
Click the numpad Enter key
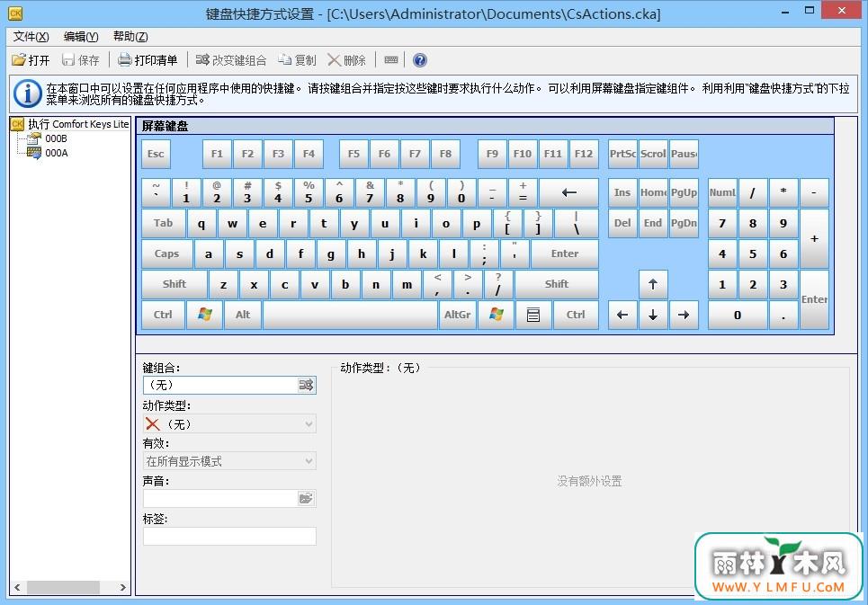[814, 299]
